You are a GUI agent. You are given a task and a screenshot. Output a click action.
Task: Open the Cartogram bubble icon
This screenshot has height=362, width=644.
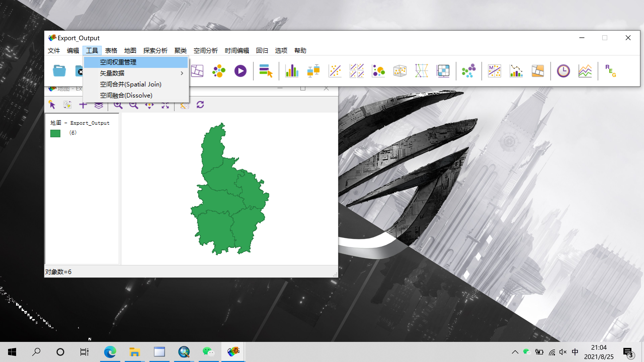tap(219, 71)
